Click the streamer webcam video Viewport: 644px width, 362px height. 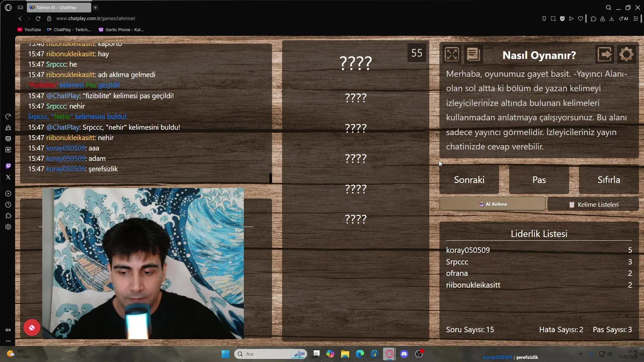pyautogui.click(x=143, y=263)
